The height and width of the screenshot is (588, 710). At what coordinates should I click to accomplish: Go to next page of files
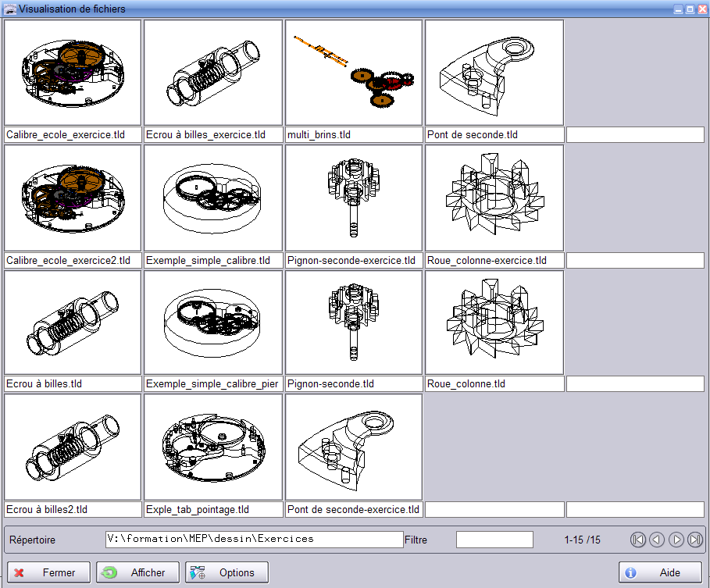point(676,540)
